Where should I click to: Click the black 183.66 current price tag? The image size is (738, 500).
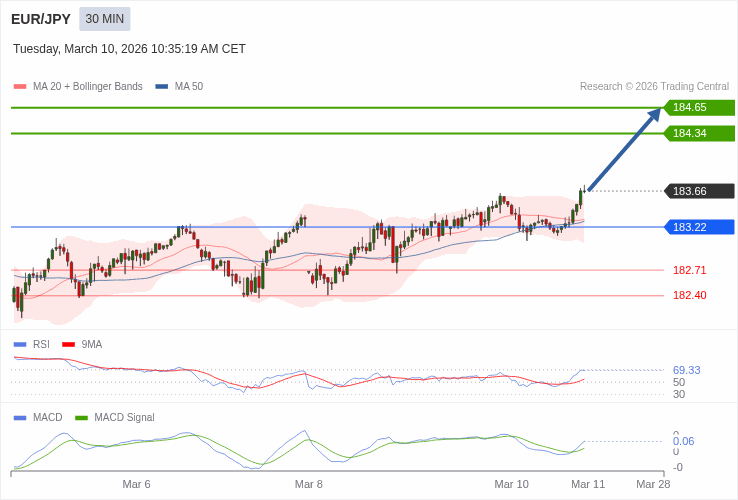pyautogui.click(x=699, y=191)
